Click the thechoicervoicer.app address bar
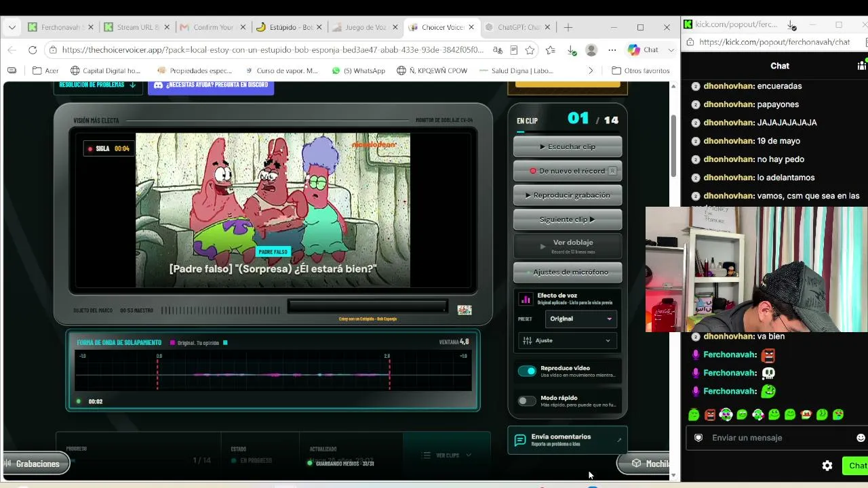Viewport: 868px width, 488px height. (271, 49)
